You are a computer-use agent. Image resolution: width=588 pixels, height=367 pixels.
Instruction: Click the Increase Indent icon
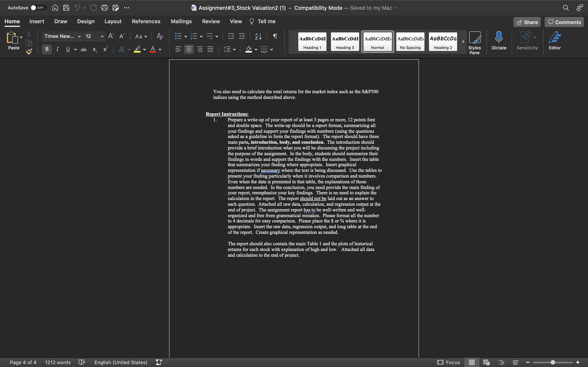tap(242, 36)
